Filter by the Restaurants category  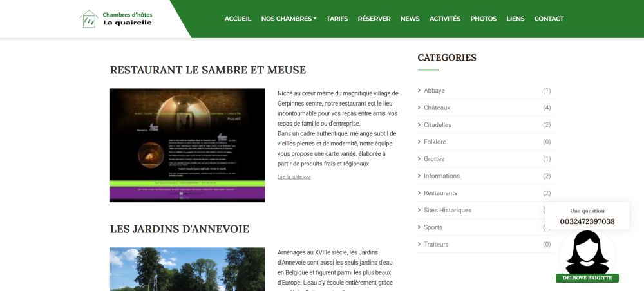point(440,193)
